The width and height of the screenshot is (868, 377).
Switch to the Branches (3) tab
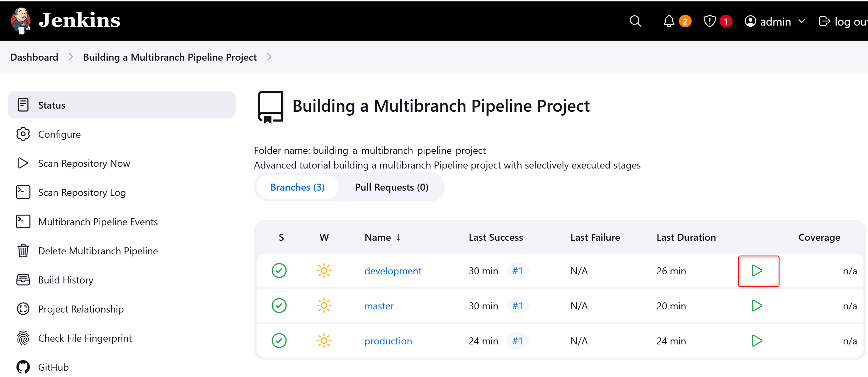297,187
